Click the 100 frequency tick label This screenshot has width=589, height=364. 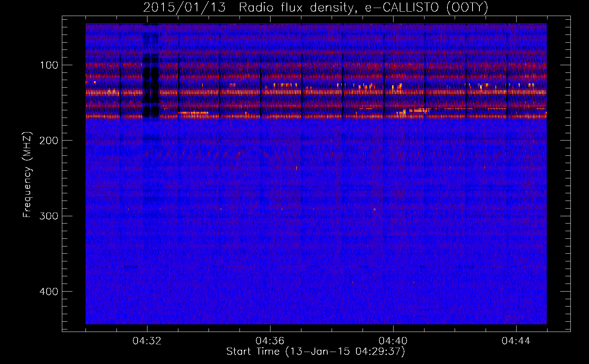point(49,65)
